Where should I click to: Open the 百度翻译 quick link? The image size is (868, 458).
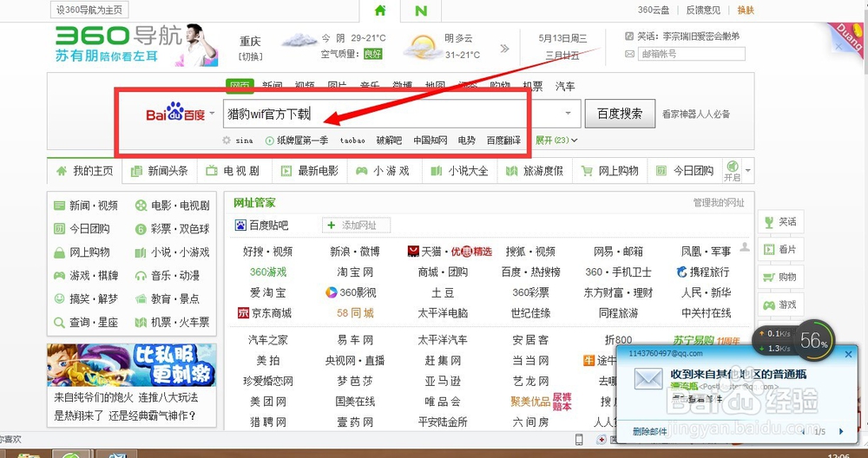(x=503, y=141)
